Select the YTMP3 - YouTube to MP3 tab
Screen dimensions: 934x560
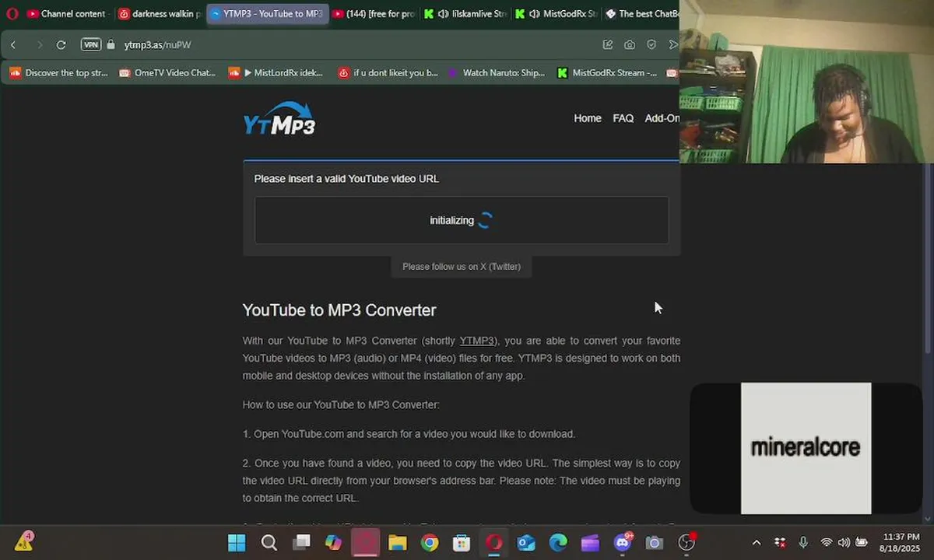(x=268, y=14)
